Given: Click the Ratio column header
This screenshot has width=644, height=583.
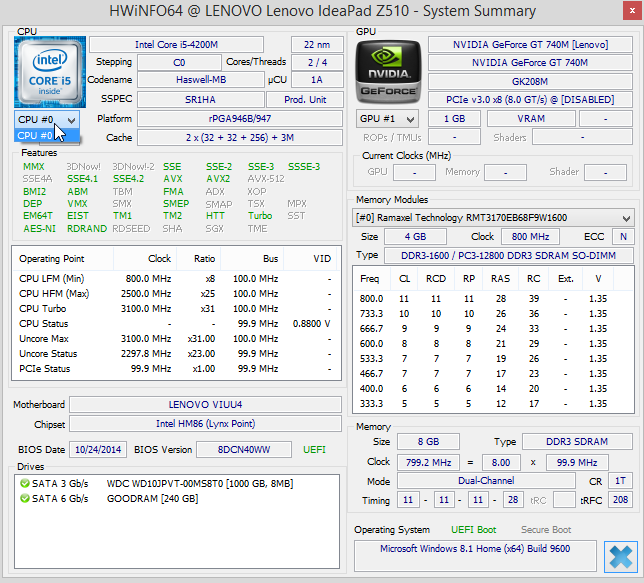Looking at the screenshot, I should [199, 259].
